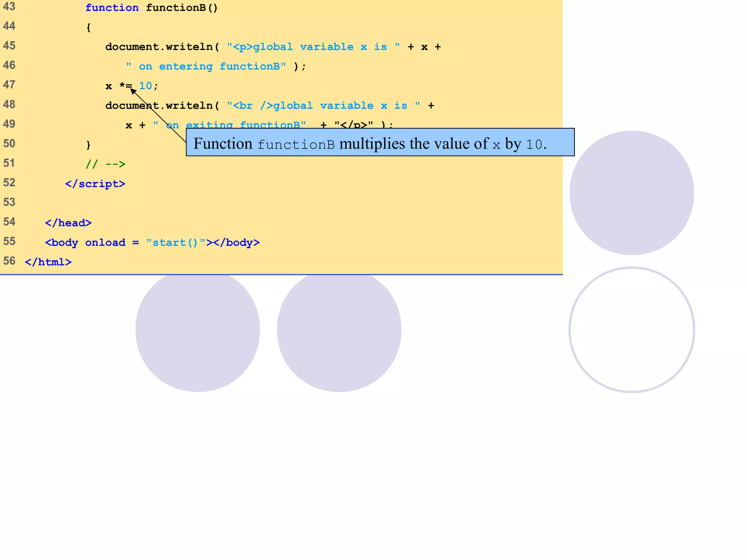Click the blue functionB annotation callout box

point(379,143)
